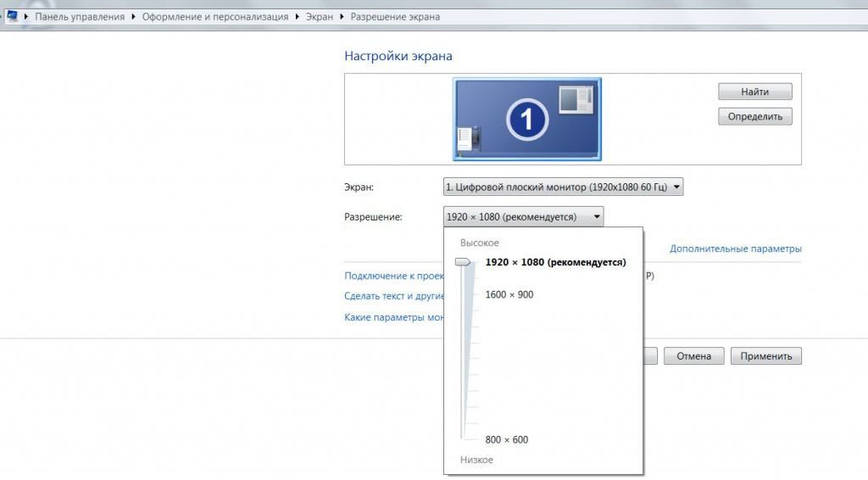
Task: Open the Экран monitor dropdown
Action: click(563, 187)
